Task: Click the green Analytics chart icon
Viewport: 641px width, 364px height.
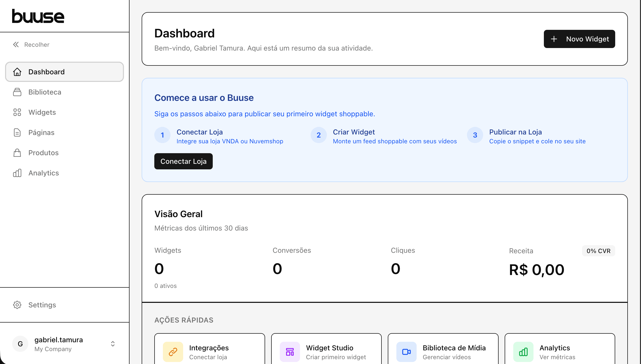Action: (523, 352)
